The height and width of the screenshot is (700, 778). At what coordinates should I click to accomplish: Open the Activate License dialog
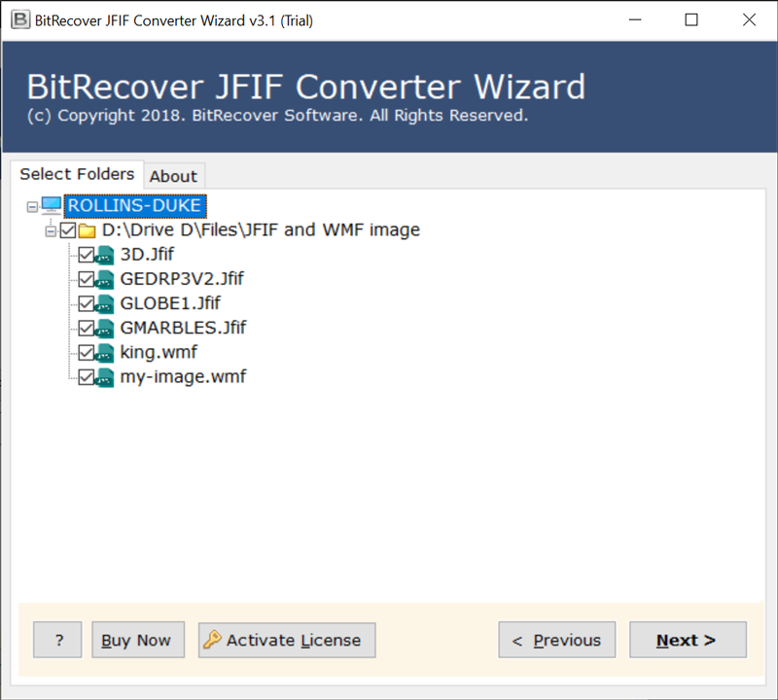click(x=287, y=640)
